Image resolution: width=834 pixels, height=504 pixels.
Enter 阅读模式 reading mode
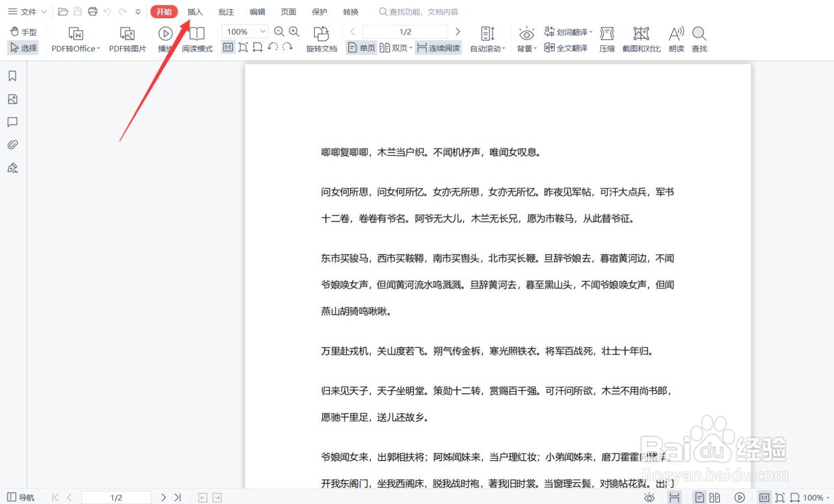point(197,40)
